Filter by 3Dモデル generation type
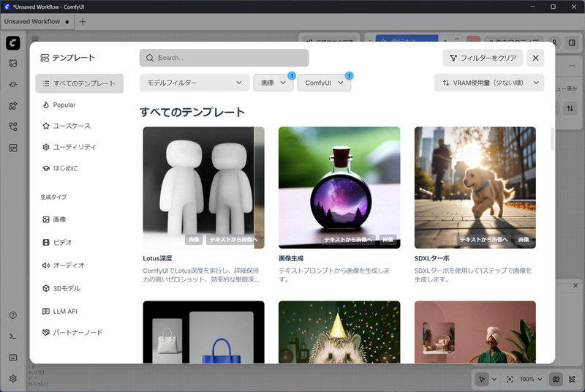This screenshot has height=392, width=585. coord(80,288)
